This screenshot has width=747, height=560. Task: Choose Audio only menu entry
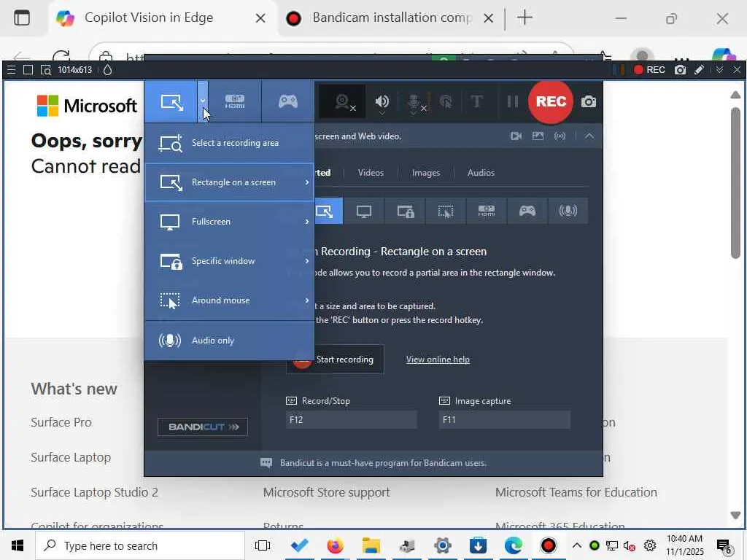(x=229, y=341)
